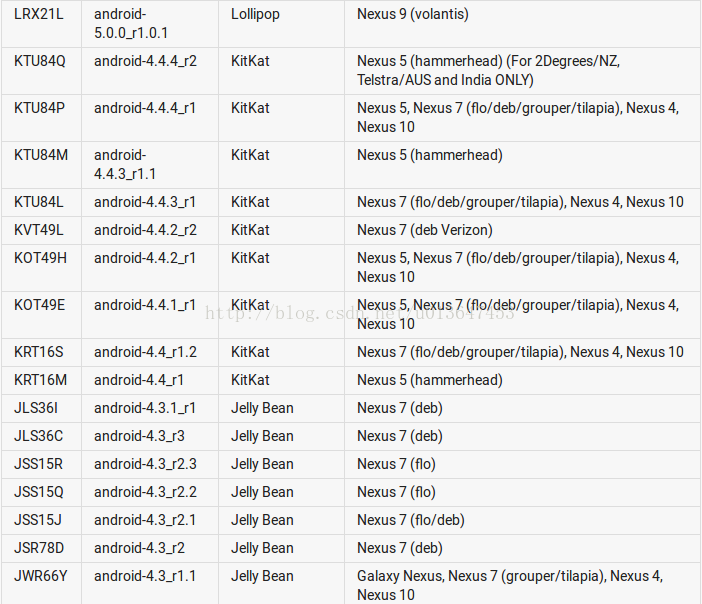Click the android-4.4_r1.2 tag
This screenshot has width=702, height=604.
pos(145,352)
